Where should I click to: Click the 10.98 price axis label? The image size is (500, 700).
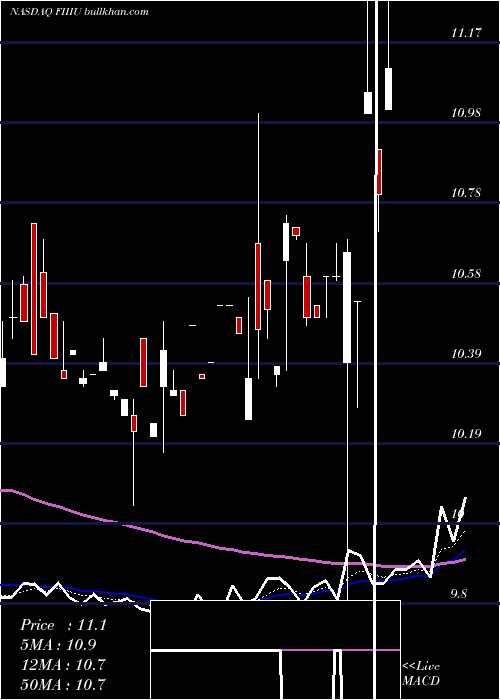tap(466, 112)
